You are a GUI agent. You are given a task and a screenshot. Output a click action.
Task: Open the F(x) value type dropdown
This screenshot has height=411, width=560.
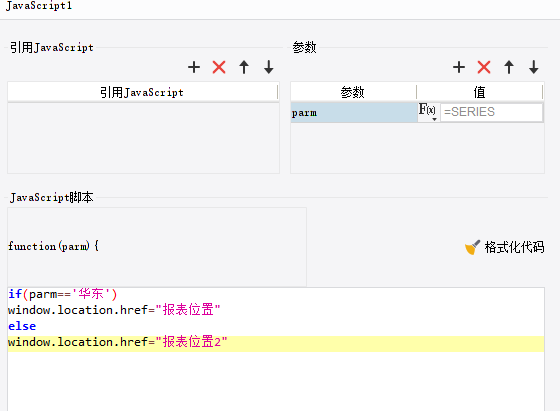point(428,112)
